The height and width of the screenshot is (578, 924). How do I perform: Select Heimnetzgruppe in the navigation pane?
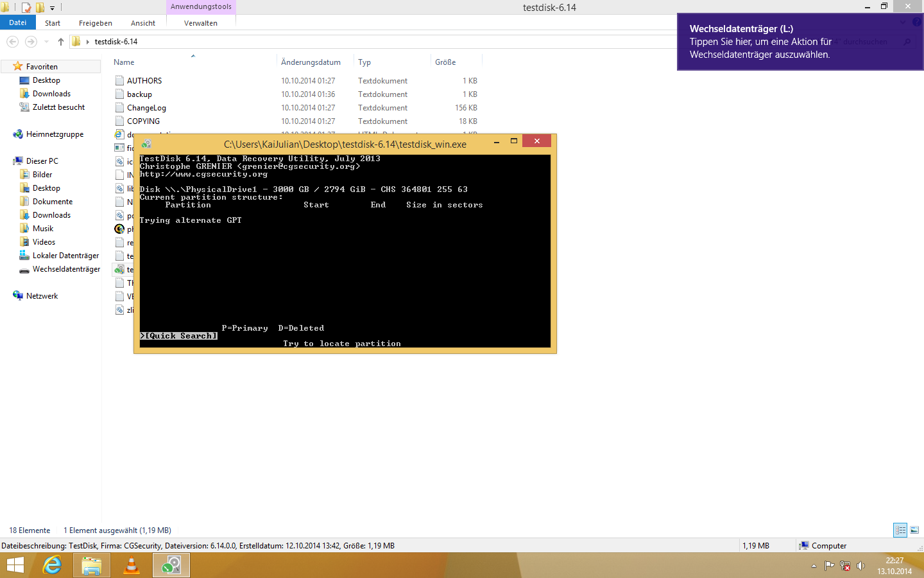[55, 134]
